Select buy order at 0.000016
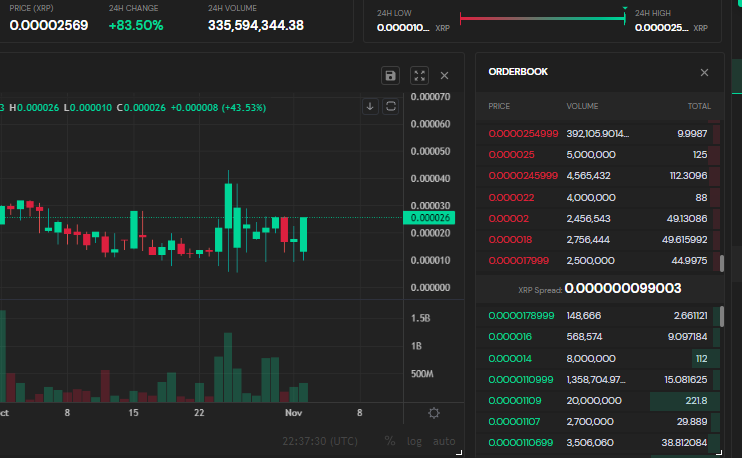 (598, 337)
